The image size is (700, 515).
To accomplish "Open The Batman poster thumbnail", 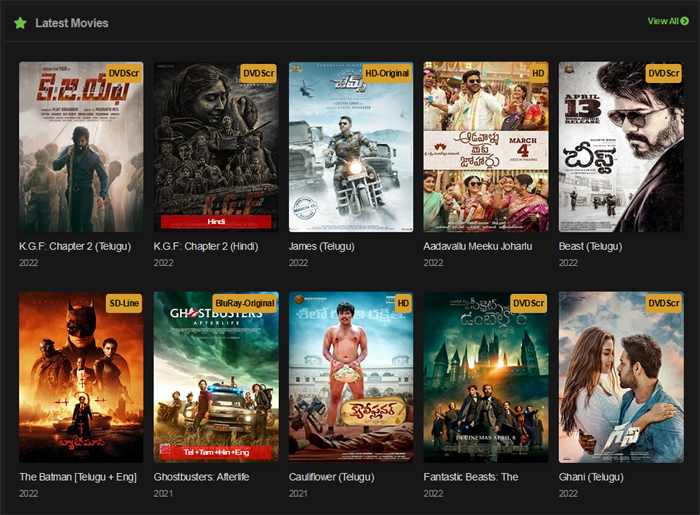I will pyautogui.click(x=81, y=377).
